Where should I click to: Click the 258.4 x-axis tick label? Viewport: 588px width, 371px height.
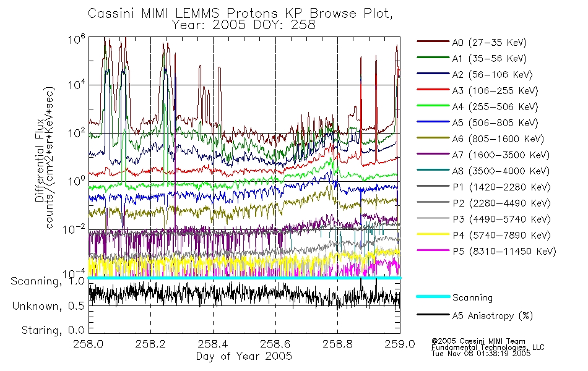coord(213,344)
